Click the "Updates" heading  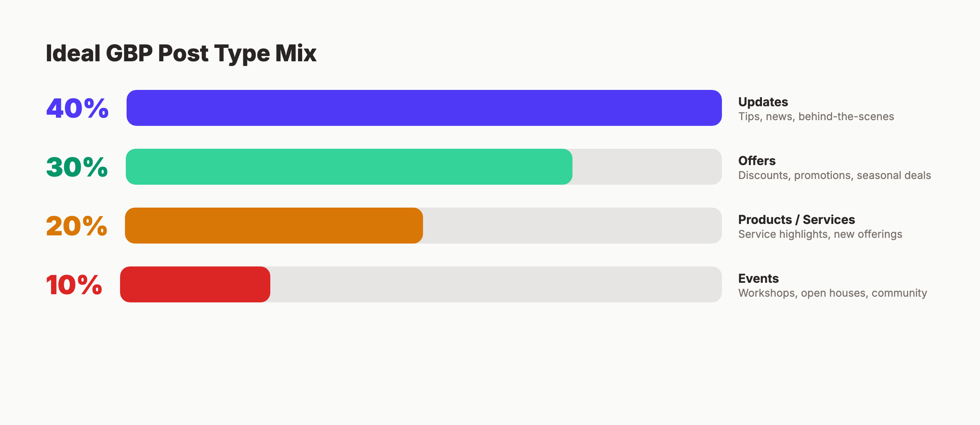pos(763,102)
